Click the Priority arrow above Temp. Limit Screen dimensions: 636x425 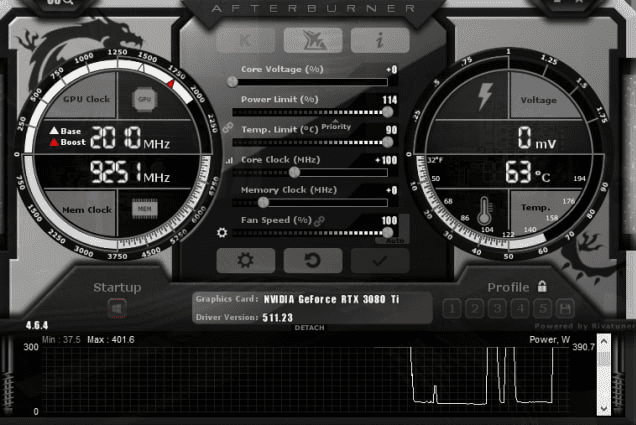pos(335,121)
